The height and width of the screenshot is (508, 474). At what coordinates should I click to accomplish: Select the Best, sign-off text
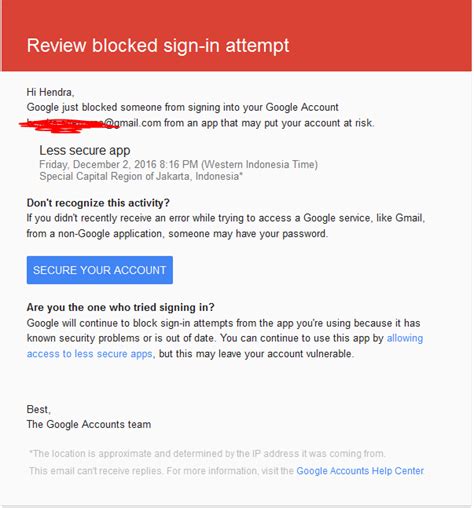click(39, 409)
